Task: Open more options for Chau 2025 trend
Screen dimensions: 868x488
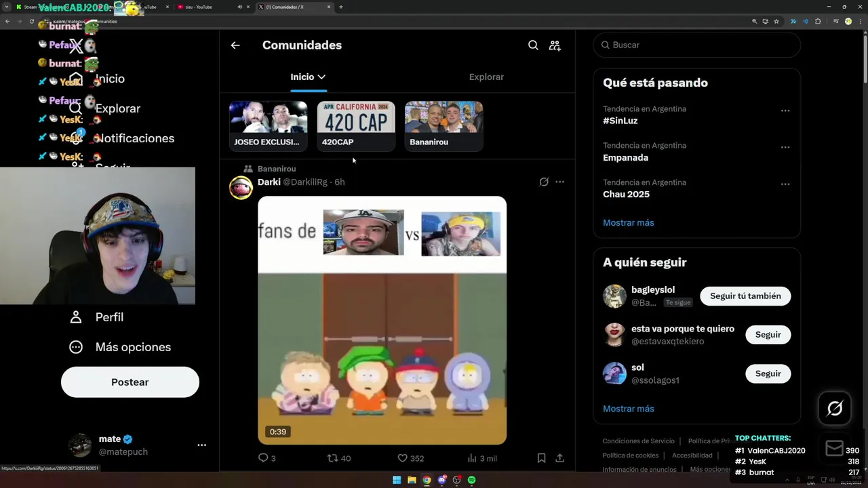Action: [785, 184]
